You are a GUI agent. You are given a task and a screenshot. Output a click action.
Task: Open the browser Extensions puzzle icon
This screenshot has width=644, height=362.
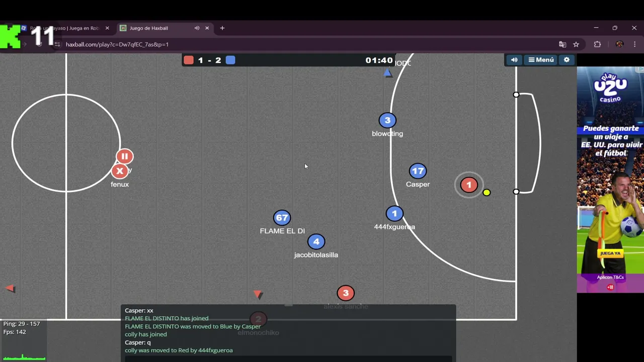[597, 44]
